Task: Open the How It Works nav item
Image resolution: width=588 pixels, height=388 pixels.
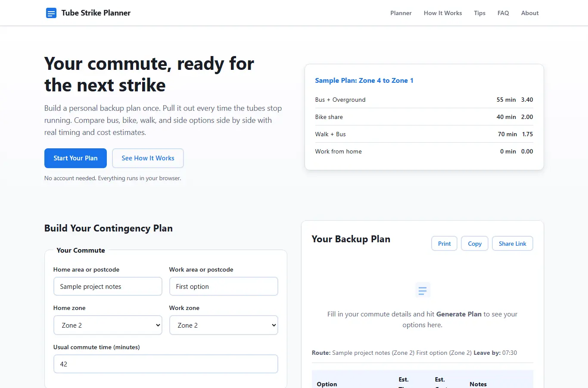Action: (442, 13)
